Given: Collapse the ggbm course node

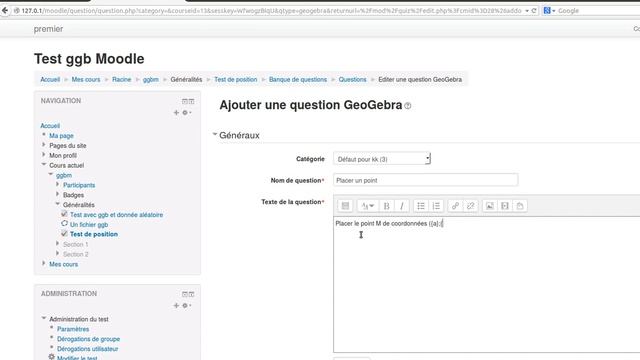Looking at the screenshot, I should tap(51, 174).
